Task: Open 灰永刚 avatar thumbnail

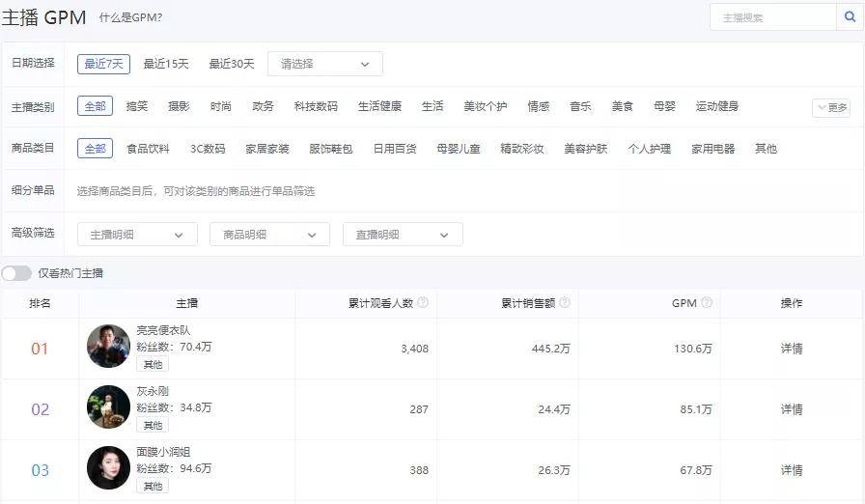Action: tap(109, 406)
